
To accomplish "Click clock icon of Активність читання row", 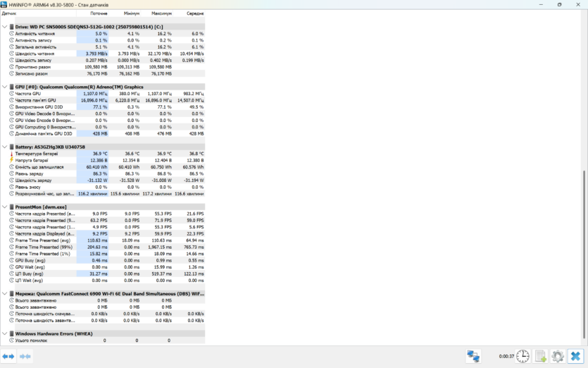I will click(x=12, y=33).
